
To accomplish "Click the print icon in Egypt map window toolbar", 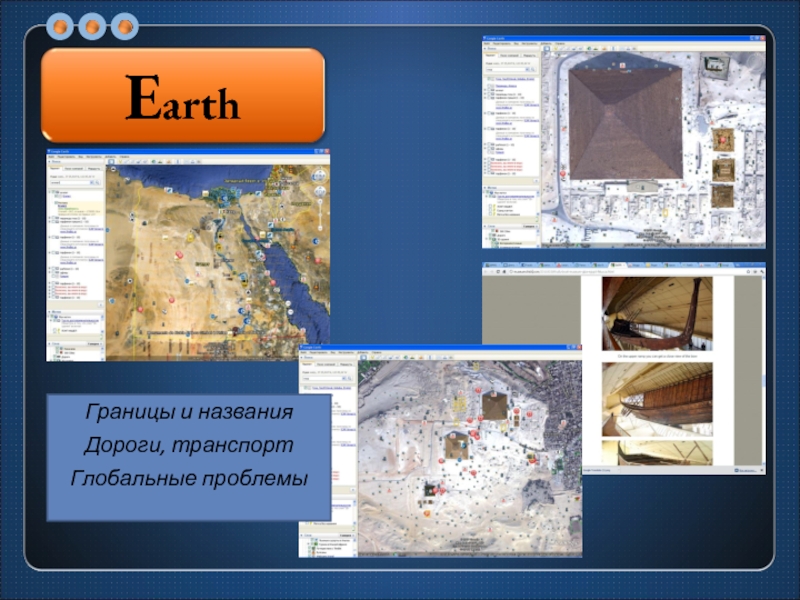I will point(192,162).
